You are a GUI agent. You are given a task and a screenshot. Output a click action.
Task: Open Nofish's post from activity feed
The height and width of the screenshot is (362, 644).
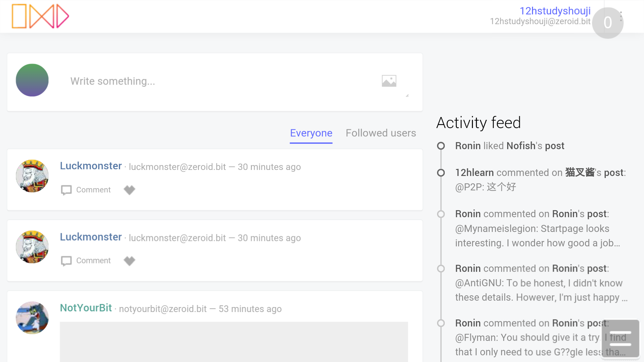tap(554, 146)
